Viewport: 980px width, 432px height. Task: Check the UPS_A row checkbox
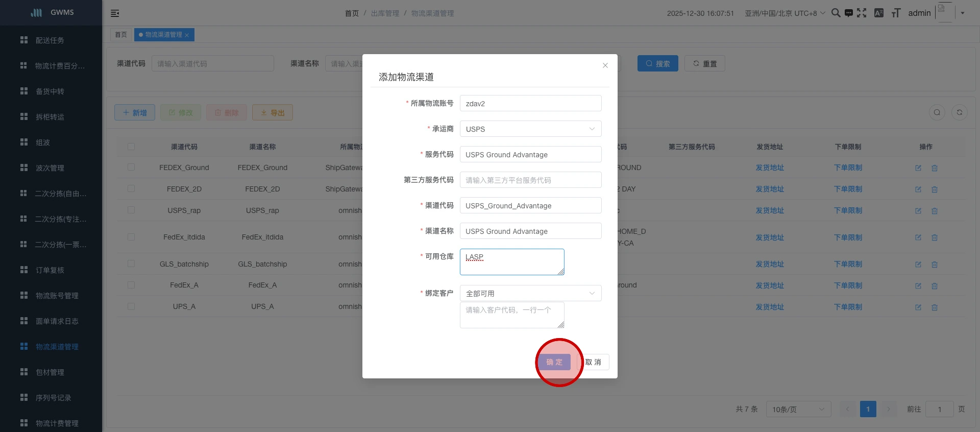pos(131,306)
